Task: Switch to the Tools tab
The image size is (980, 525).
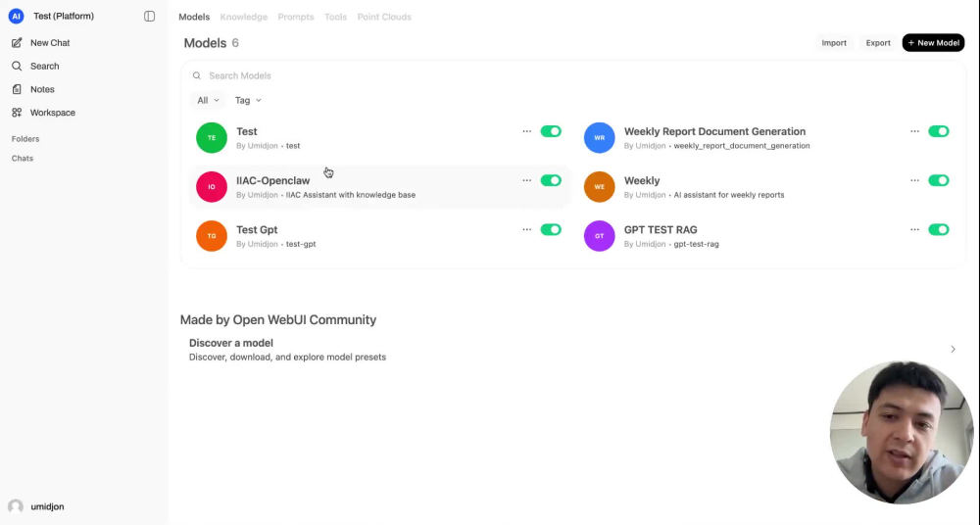Action: [x=335, y=17]
